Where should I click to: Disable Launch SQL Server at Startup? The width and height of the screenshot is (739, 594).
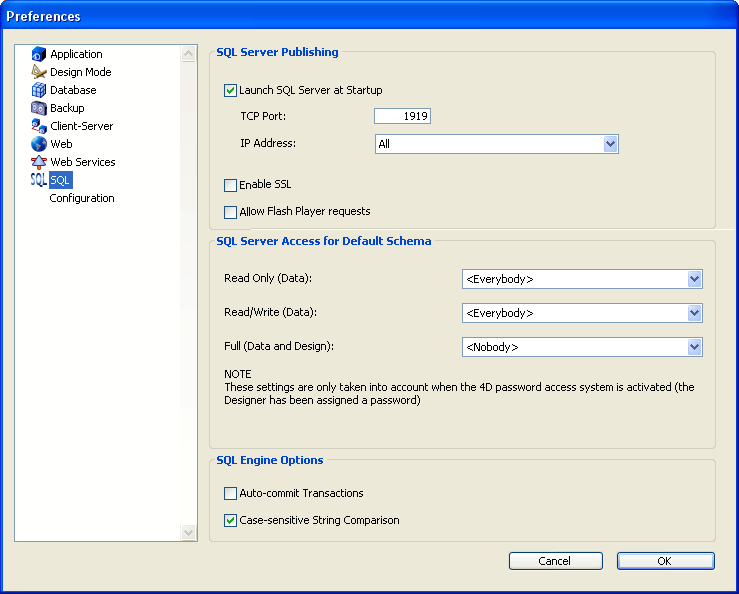(x=231, y=91)
